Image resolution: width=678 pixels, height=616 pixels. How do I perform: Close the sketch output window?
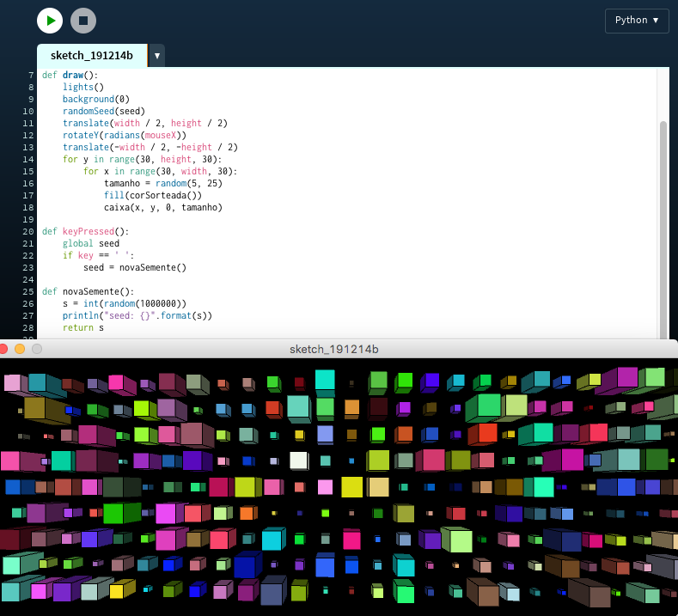(4, 349)
